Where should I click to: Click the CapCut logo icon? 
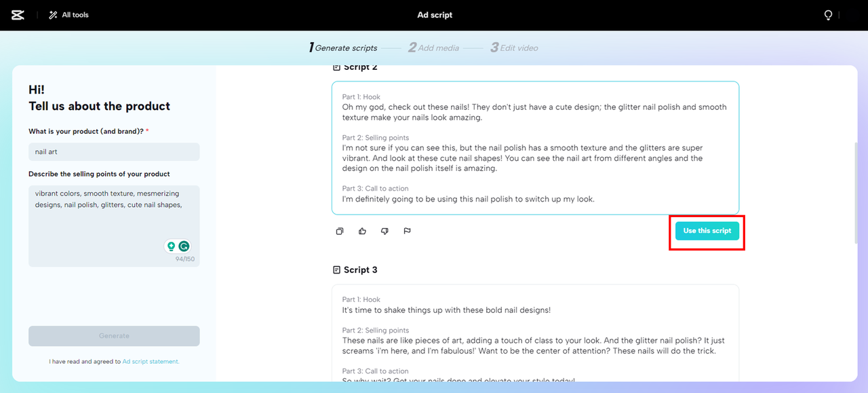[18, 14]
